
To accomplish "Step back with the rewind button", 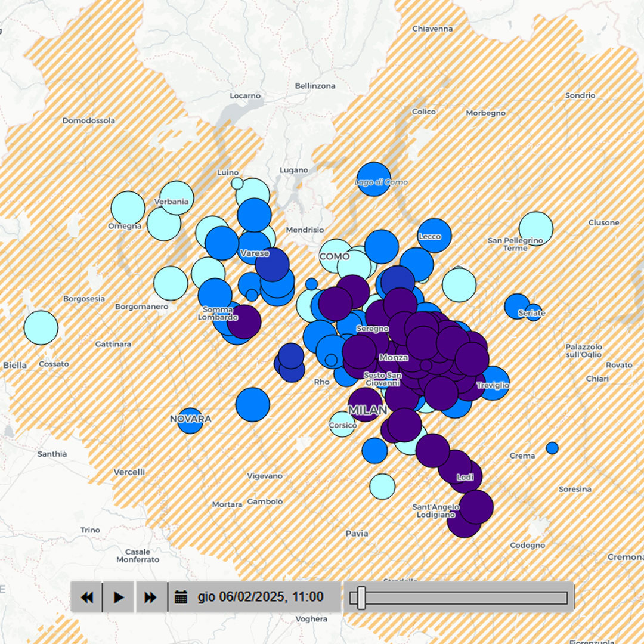I will (x=86, y=597).
